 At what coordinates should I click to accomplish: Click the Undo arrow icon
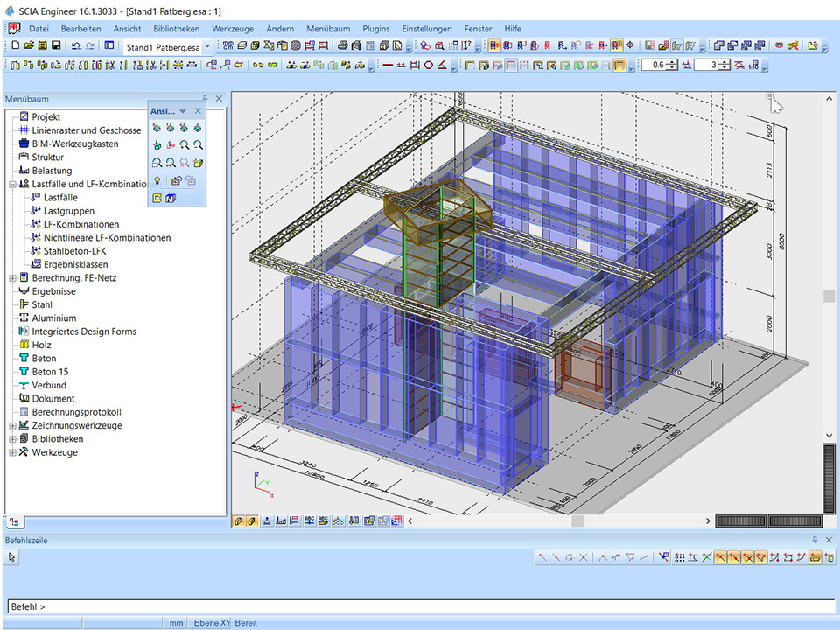click(x=76, y=45)
